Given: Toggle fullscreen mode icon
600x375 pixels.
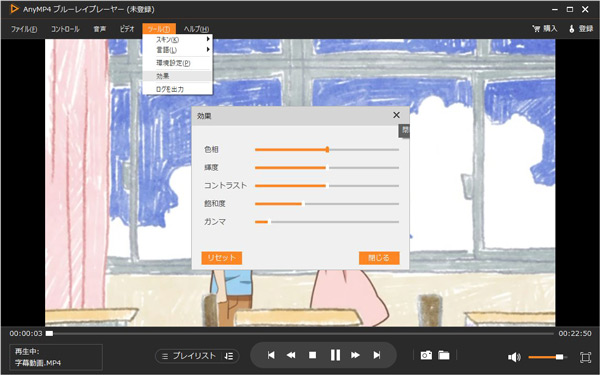Looking at the screenshot, I should [x=585, y=357].
